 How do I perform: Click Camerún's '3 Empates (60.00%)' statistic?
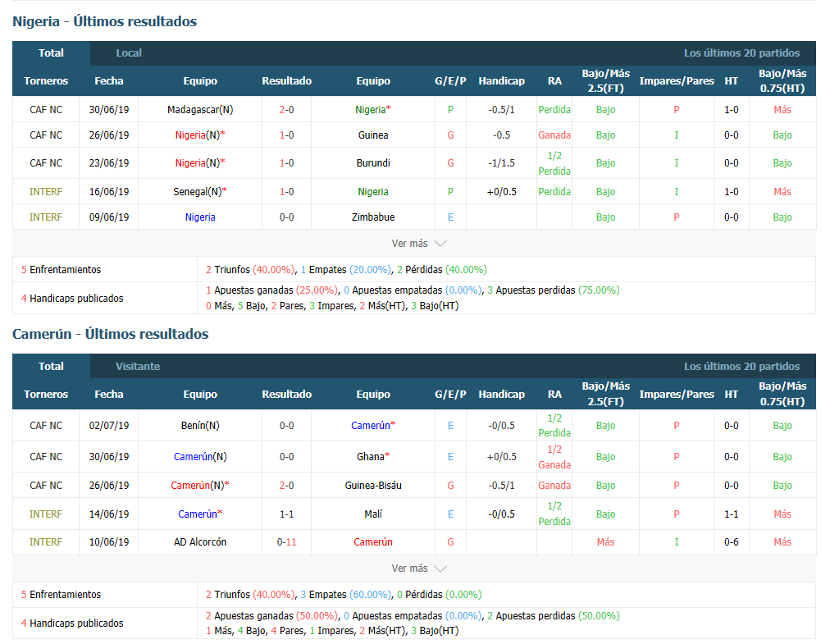coord(345,594)
